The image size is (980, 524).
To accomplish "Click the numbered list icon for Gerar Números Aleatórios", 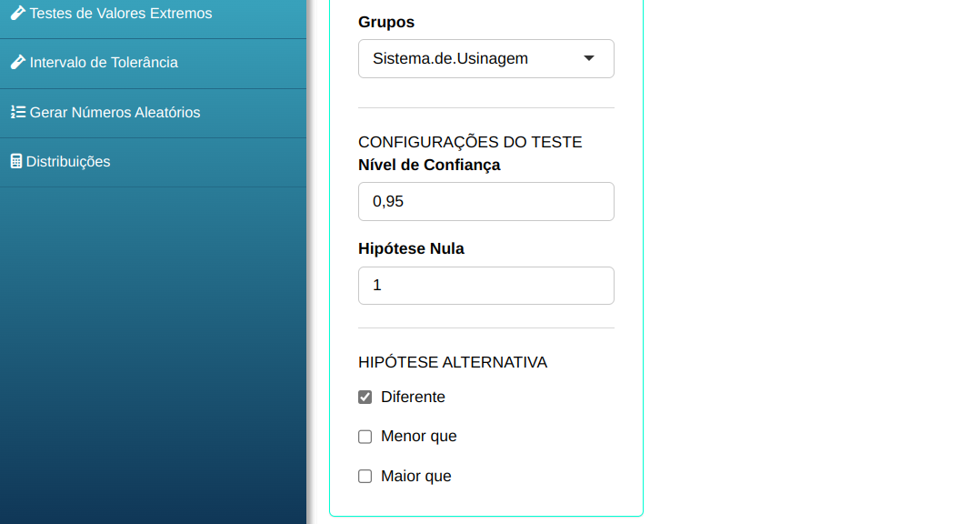I will (x=17, y=113).
